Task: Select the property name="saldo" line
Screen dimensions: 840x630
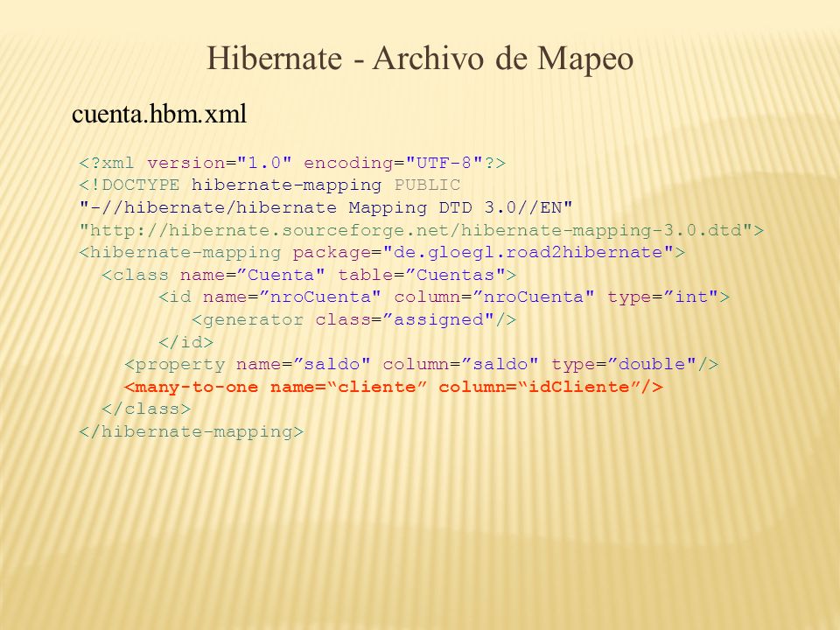Action: (421, 365)
